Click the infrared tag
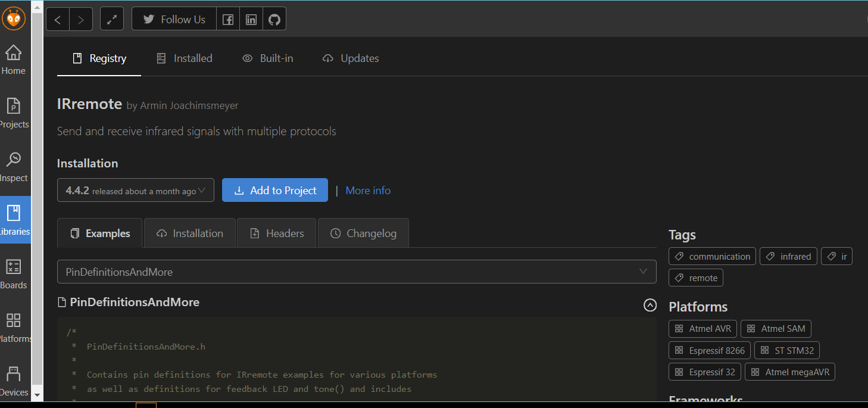 [x=789, y=257]
